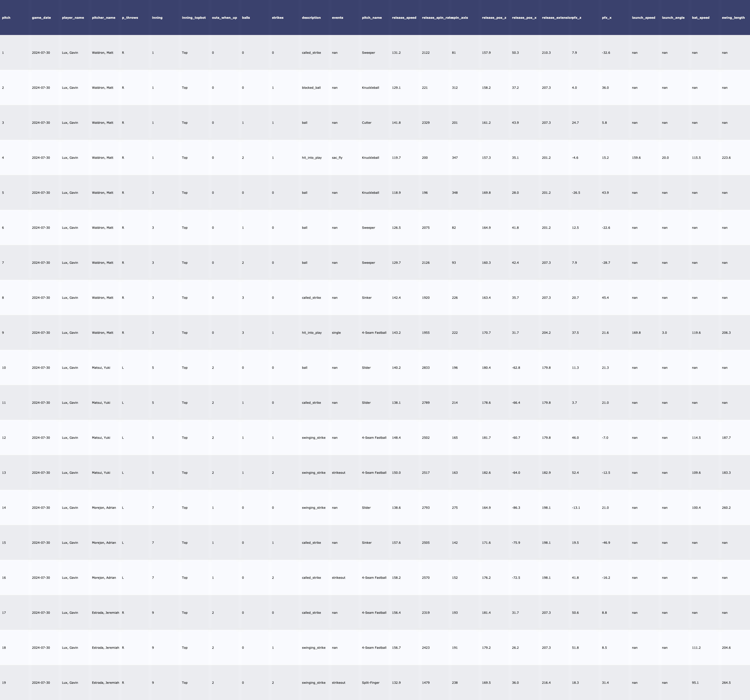The height and width of the screenshot is (700, 750).
Task: Select the 'blocked_ball' description cell
Action: (x=311, y=87)
